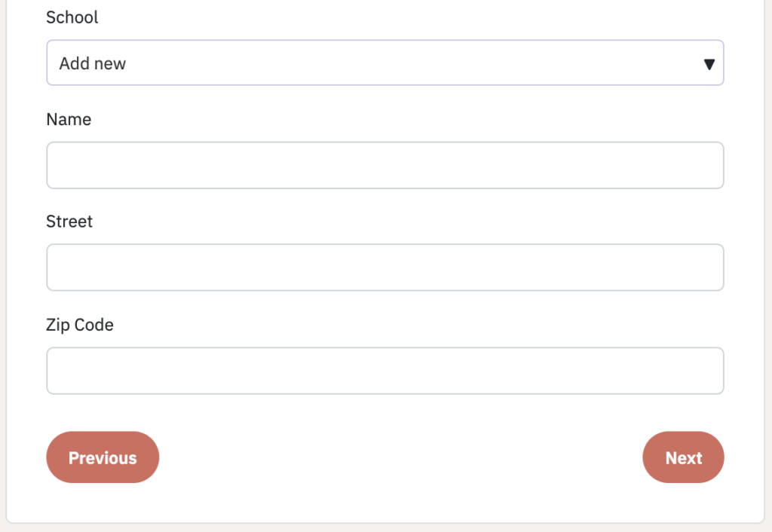The height and width of the screenshot is (532, 772).
Task: Click the Street label text
Action: (x=69, y=222)
